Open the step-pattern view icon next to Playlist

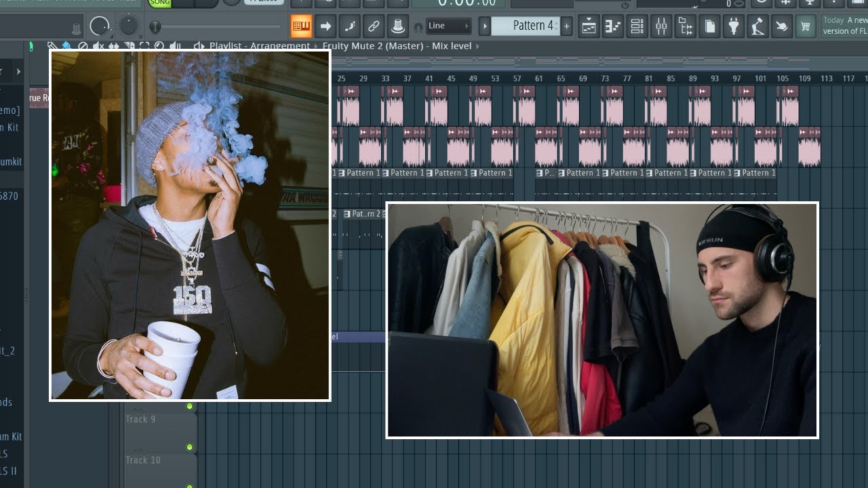[613, 26]
